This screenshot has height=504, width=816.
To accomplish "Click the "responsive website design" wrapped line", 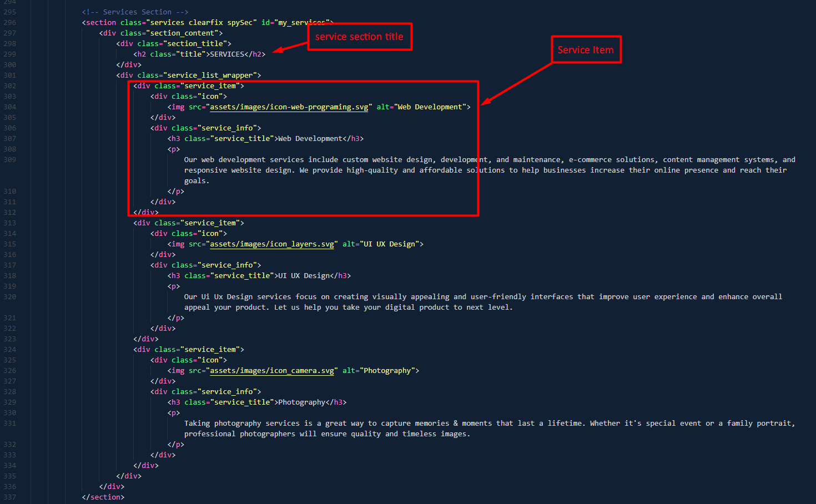I will (x=486, y=170).
